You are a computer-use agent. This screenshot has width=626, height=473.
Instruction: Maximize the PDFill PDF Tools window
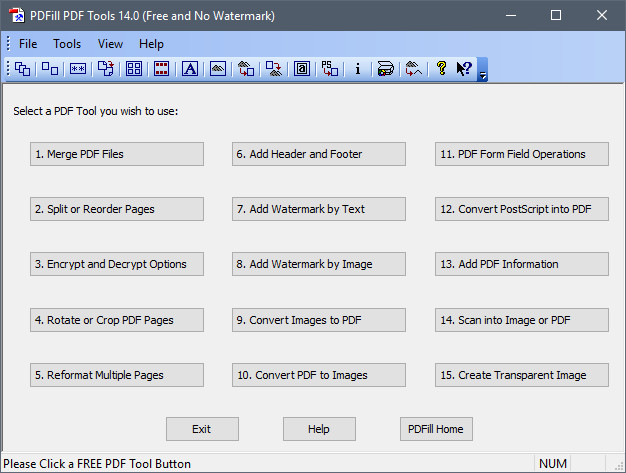coord(556,16)
